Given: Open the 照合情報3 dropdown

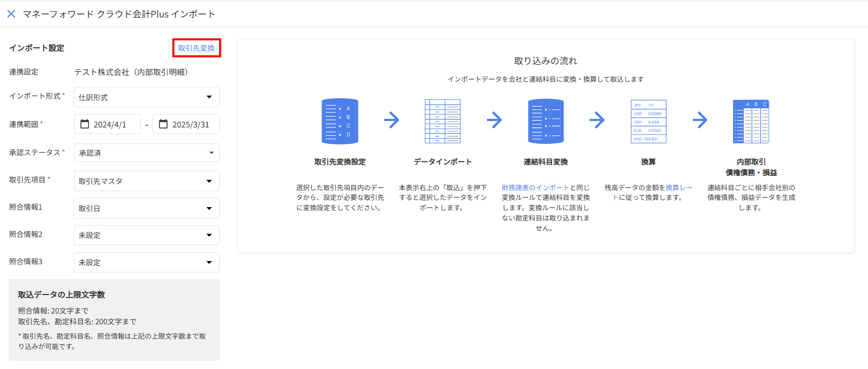Looking at the screenshot, I should 146,262.
